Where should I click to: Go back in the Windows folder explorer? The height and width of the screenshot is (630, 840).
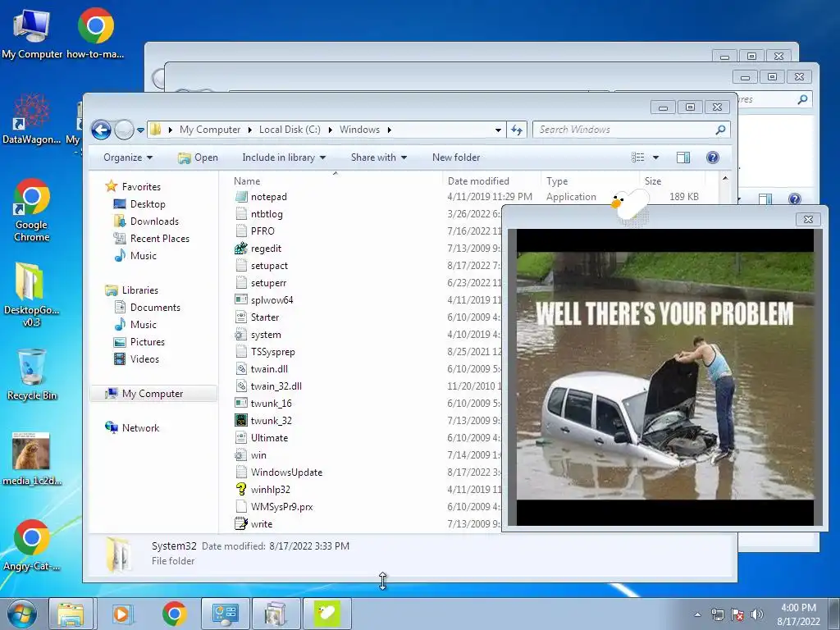coord(101,130)
